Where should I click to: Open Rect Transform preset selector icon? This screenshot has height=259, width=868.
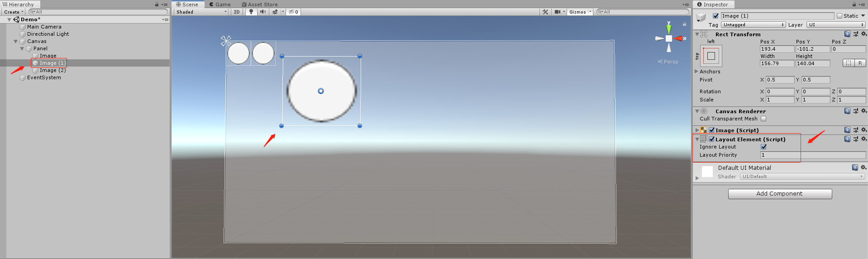[x=855, y=34]
